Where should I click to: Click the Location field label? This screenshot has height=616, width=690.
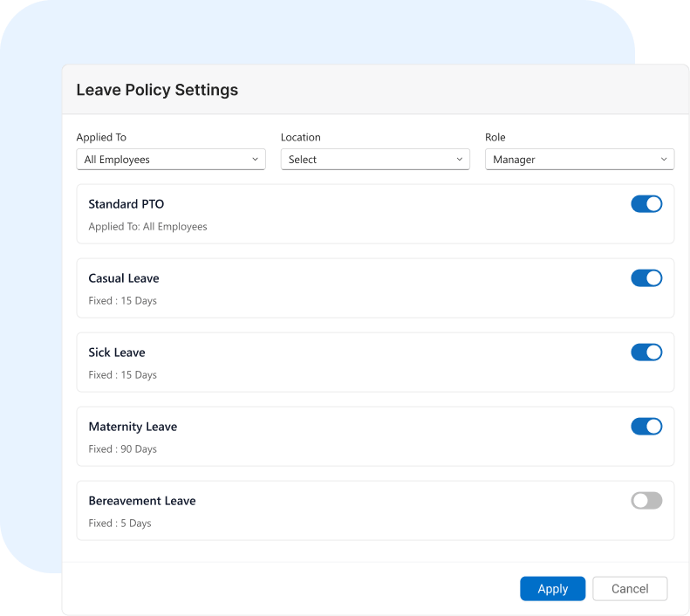[300, 137]
